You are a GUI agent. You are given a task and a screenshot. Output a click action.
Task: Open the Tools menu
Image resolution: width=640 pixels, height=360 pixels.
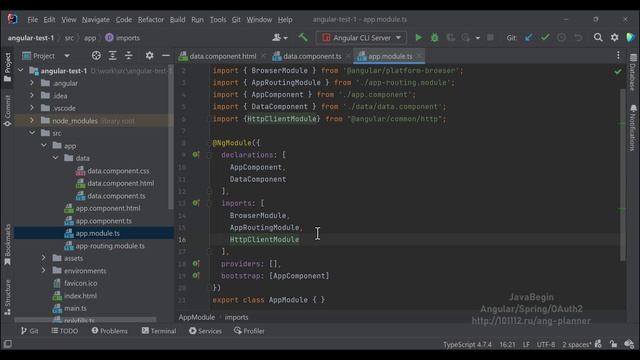(218, 20)
